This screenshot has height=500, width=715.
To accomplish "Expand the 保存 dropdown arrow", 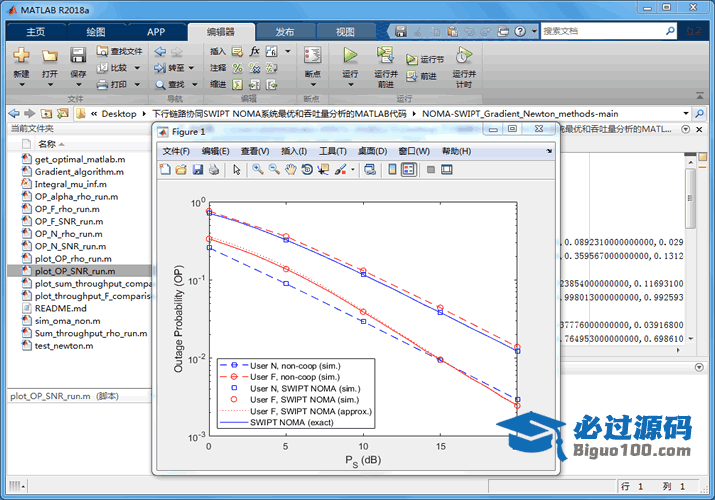I will point(78,85).
